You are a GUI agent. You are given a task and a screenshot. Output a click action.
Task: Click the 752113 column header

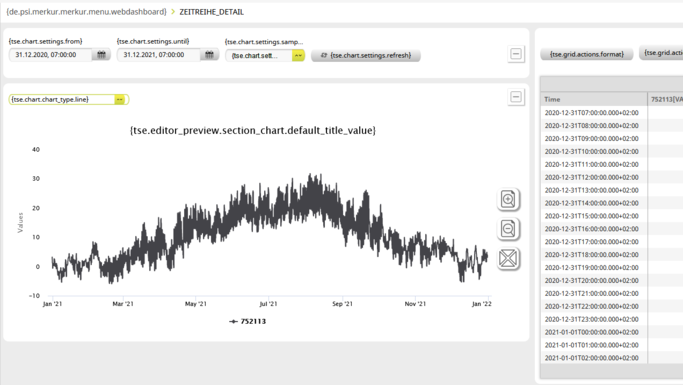[x=666, y=99]
